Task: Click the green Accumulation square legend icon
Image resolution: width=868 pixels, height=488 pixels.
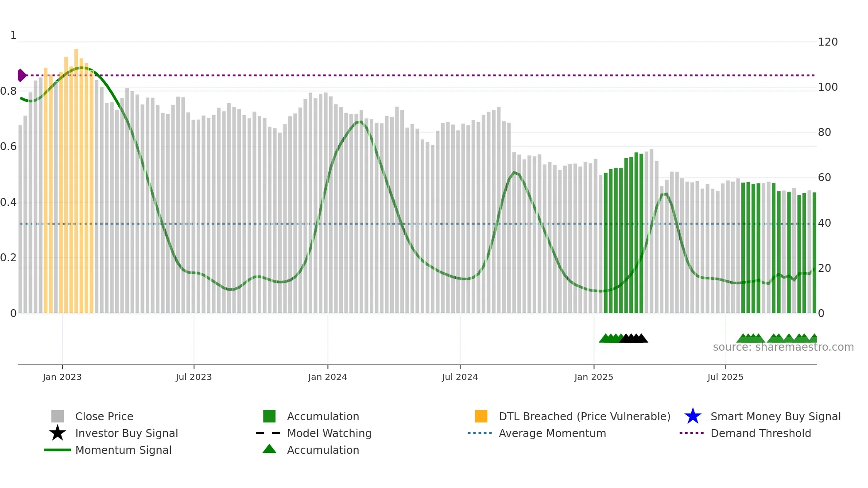Action: click(269, 416)
